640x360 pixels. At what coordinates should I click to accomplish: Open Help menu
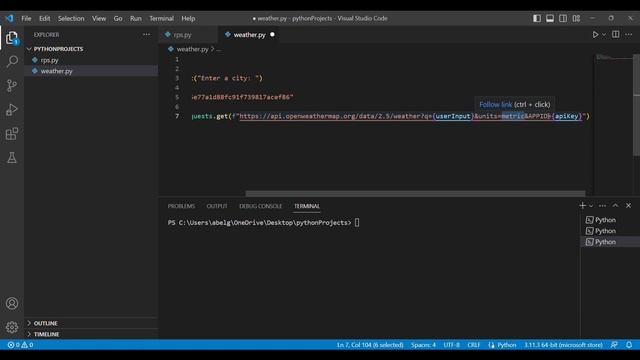(x=188, y=18)
